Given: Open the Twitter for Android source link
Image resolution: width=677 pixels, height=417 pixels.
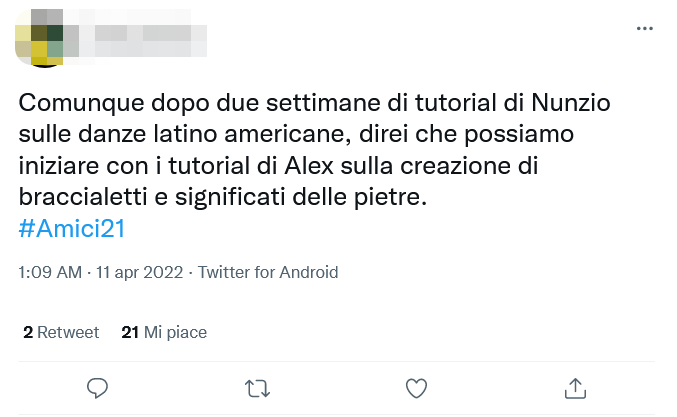Looking at the screenshot, I should pyautogui.click(x=268, y=272).
